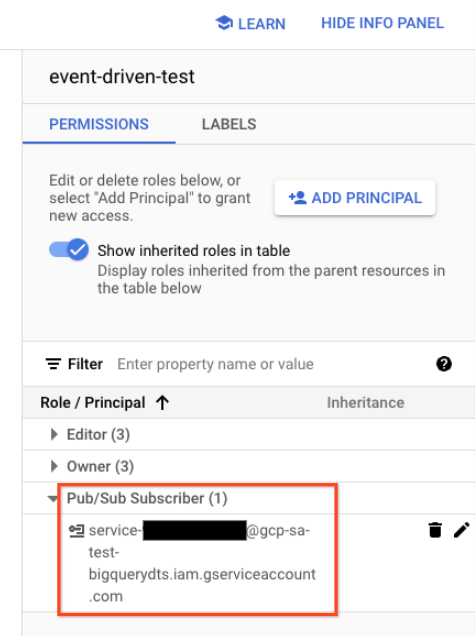Click the service account key icon
The width and height of the screenshot is (475, 636).
(x=76, y=531)
